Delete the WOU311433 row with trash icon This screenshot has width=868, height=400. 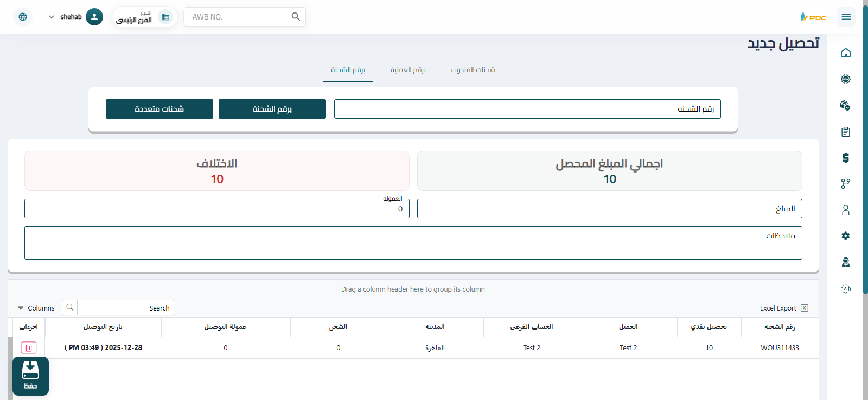tap(29, 347)
